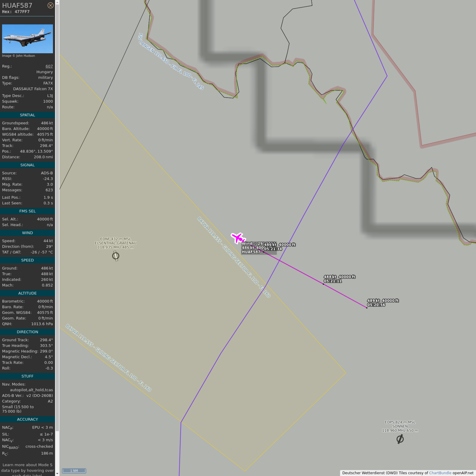The image size is (476, 476).
Task: Select the 05:20:56 track point marker
Action: pos(367,308)
